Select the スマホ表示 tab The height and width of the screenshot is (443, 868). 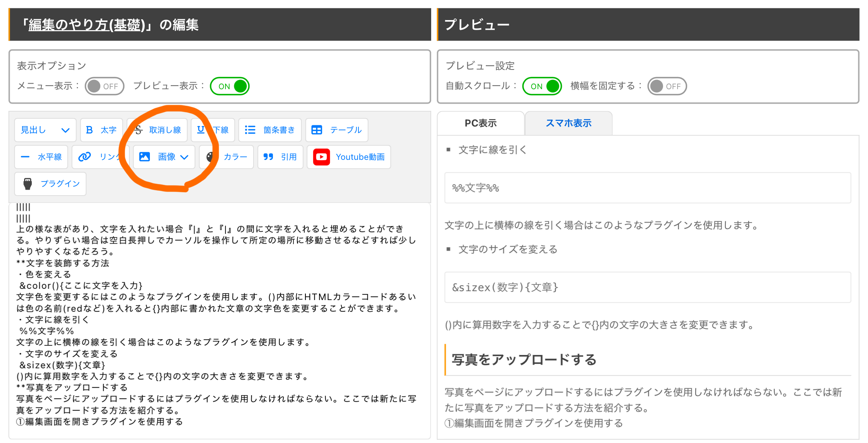point(568,123)
